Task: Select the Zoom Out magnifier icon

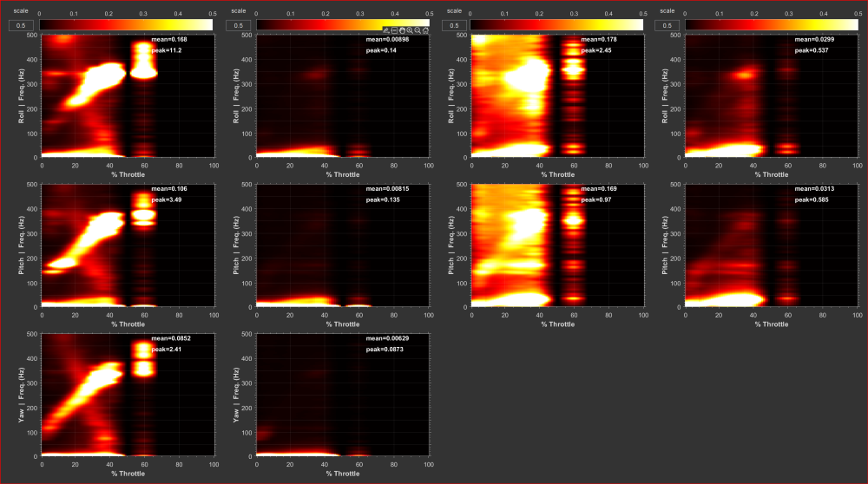Action: pos(418,30)
